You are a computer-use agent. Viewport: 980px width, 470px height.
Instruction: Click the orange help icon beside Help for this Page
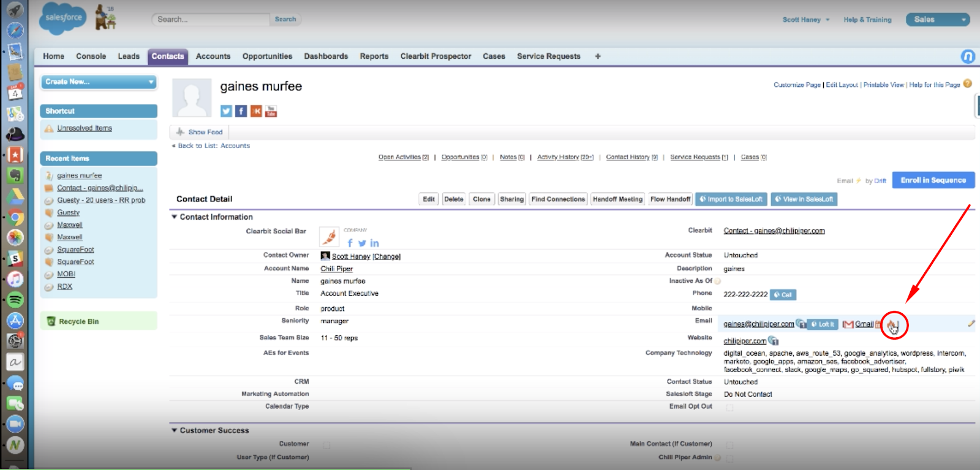point(968,84)
